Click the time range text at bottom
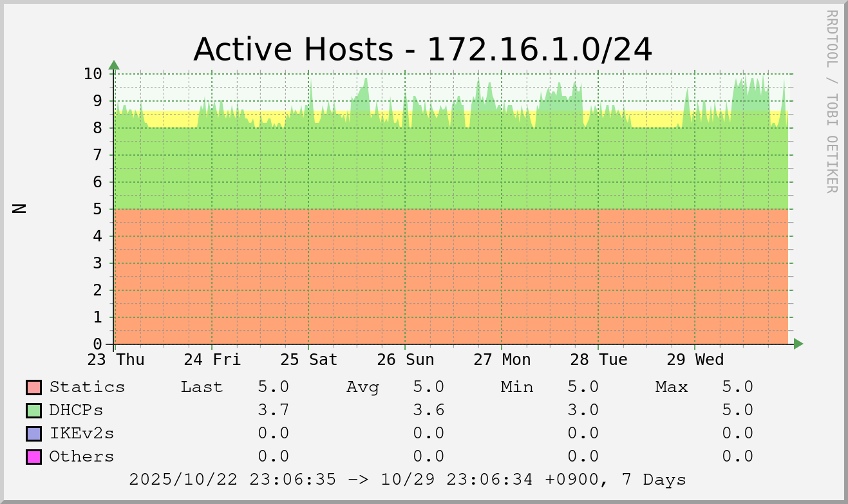 click(407, 480)
